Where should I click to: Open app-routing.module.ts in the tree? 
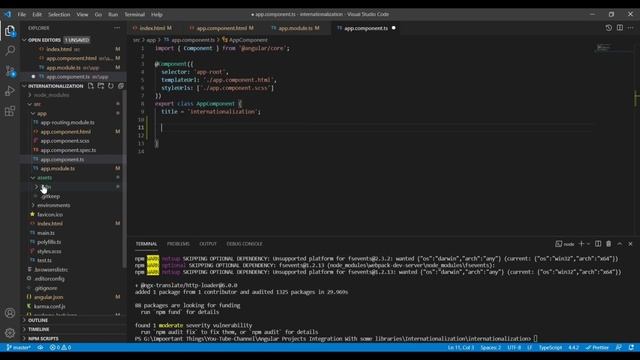(67, 122)
